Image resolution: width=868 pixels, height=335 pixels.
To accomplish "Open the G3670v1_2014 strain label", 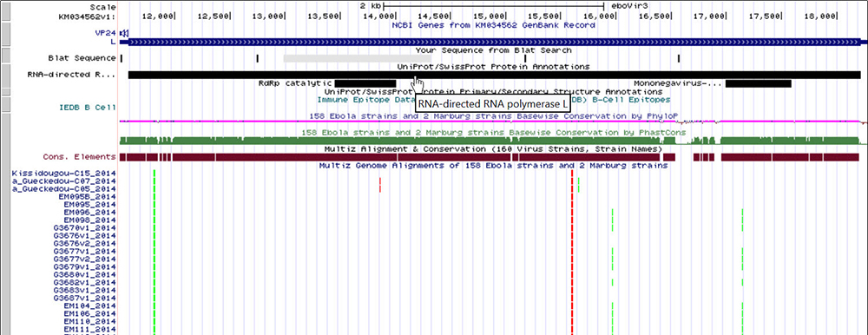I will click(x=85, y=227).
